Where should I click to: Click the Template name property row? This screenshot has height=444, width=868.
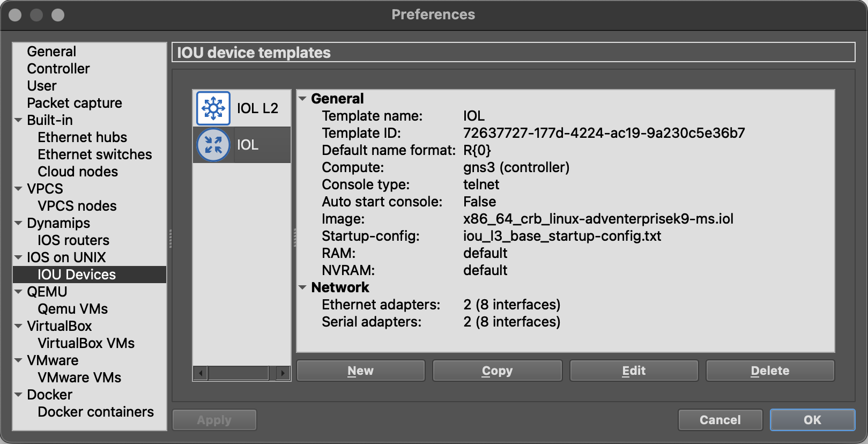566,116
